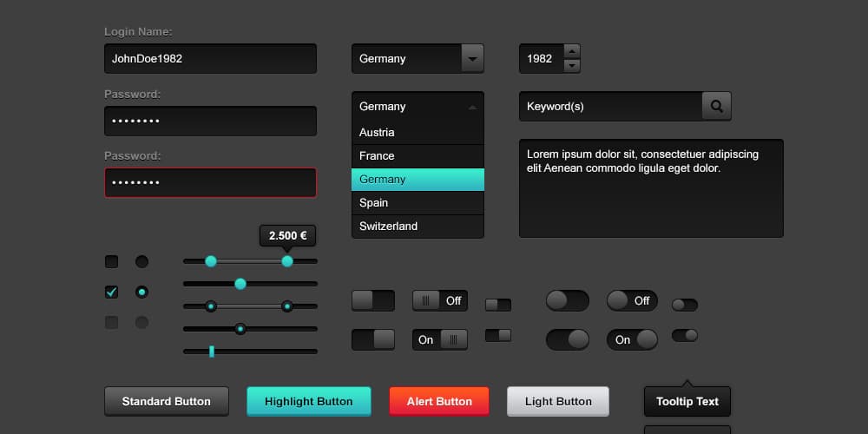The width and height of the screenshot is (868, 434).
Task: Select the unselected top radio button
Action: point(141,262)
